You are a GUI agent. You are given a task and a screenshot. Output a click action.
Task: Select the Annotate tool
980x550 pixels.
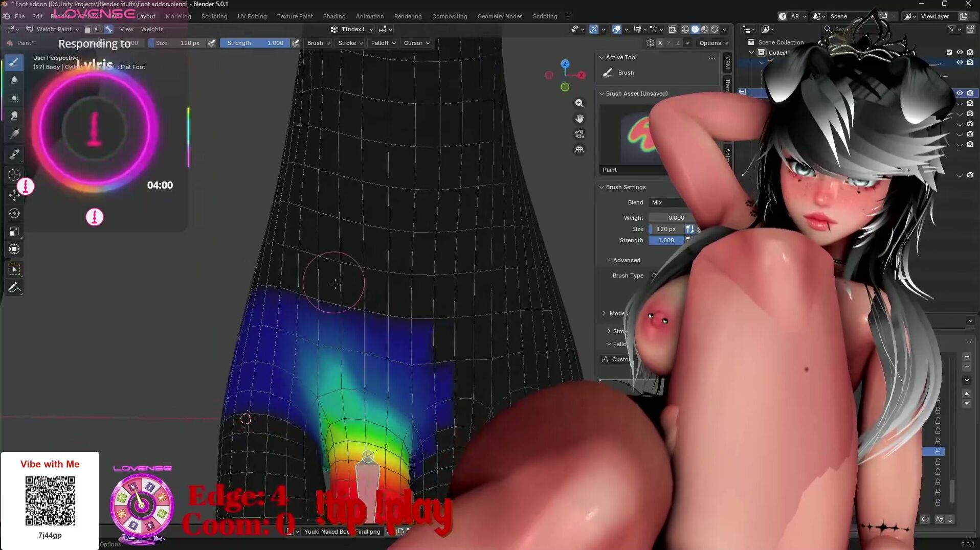(14, 288)
